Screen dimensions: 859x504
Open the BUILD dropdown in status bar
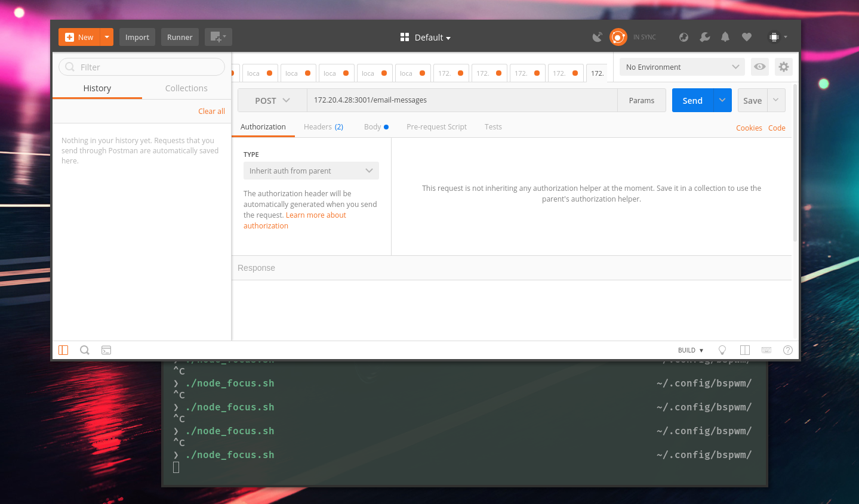pos(689,350)
